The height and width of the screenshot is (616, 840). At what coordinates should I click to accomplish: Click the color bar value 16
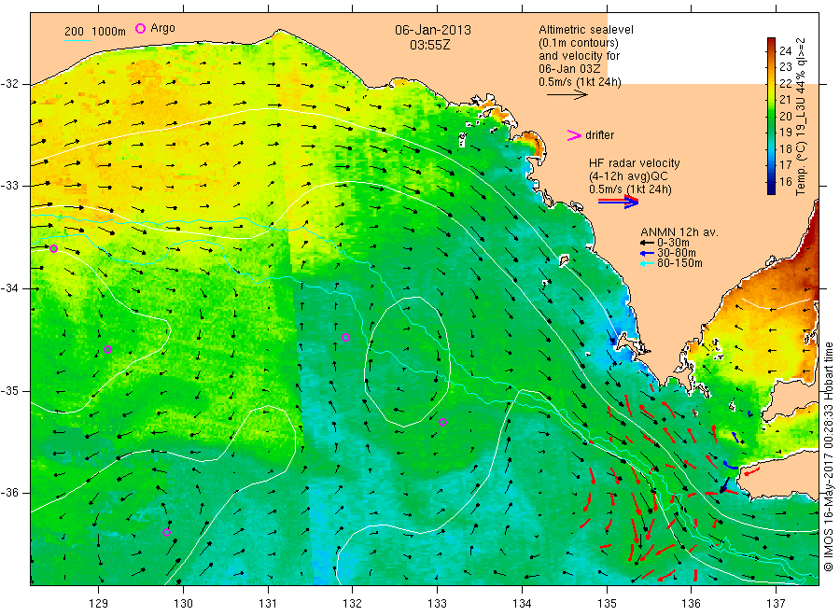[785, 182]
